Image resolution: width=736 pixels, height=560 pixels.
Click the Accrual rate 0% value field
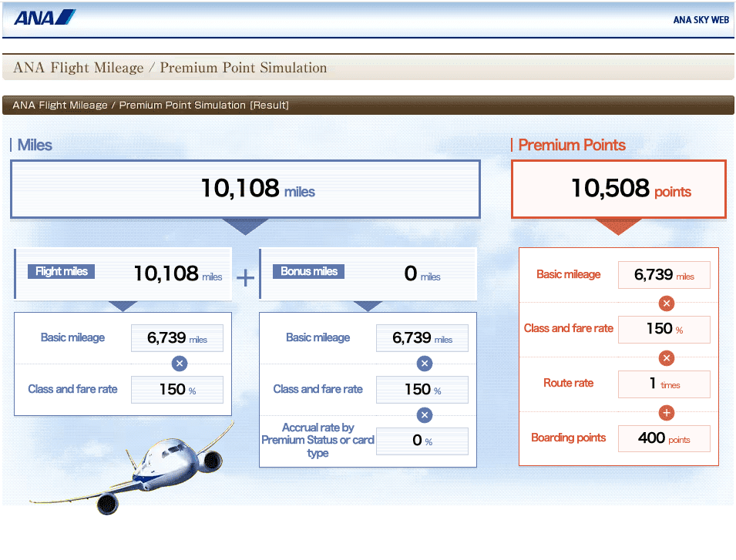tap(422, 441)
